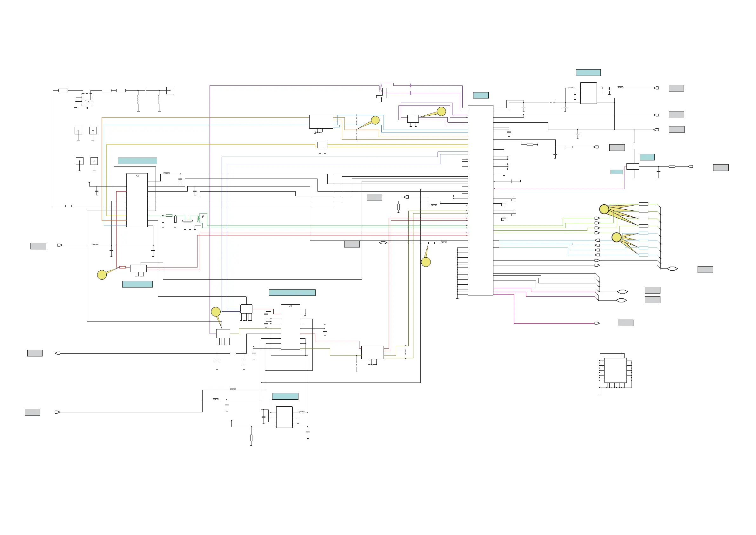This screenshot has height=535, width=756.
Task: Click the yellow callout below the inline resistor
Action: (426, 262)
